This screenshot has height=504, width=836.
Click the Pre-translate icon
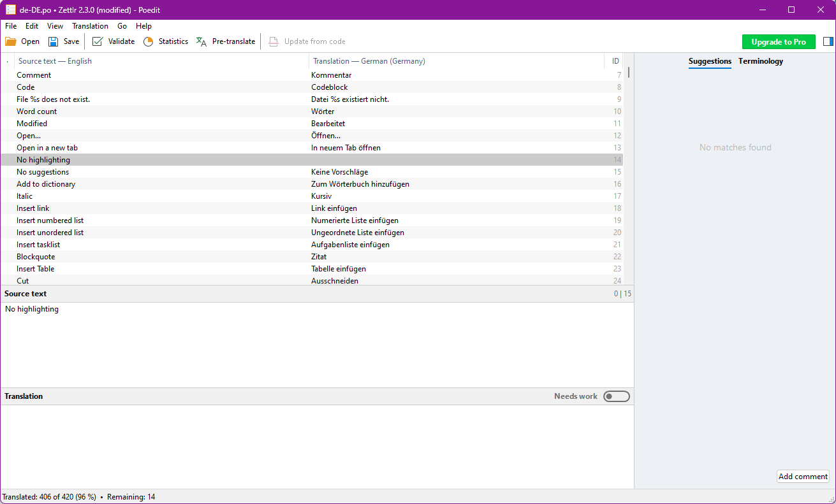[x=202, y=41]
